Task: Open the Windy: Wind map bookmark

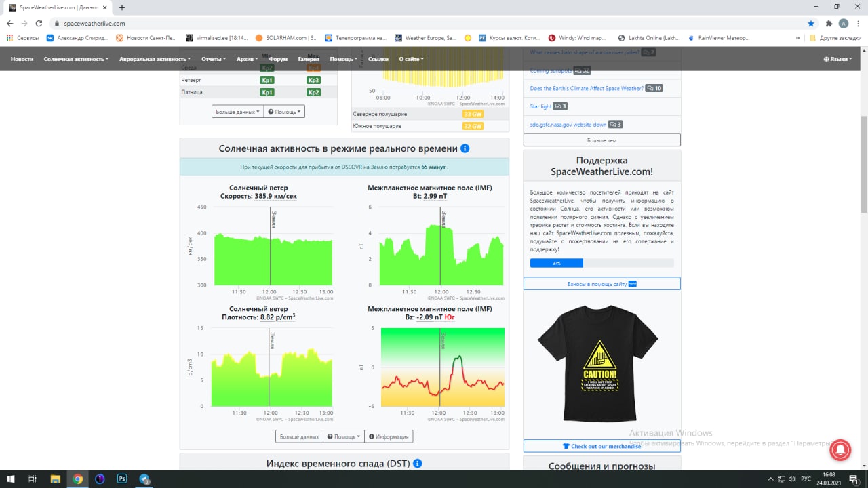Action: coord(578,38)
